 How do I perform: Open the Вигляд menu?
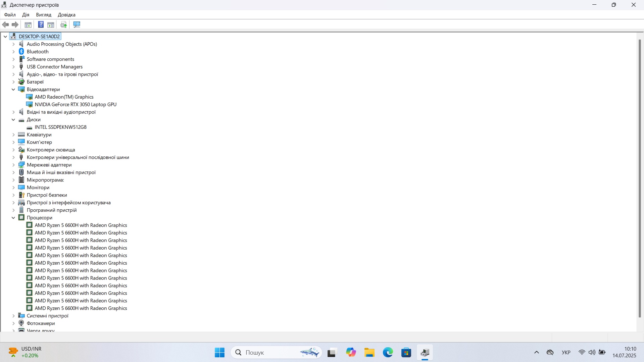[x=44, y=15]
